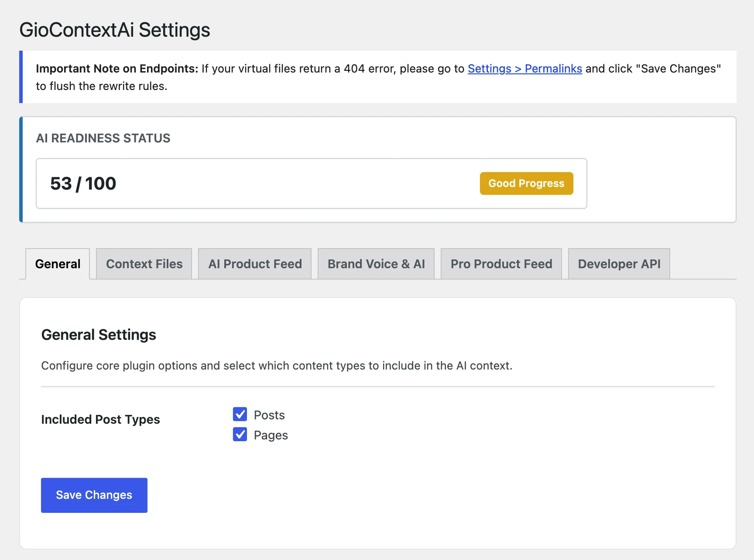Viewport: 754px width, 560px height.
Task: Click the Posts label text
Action: (270, 415)
